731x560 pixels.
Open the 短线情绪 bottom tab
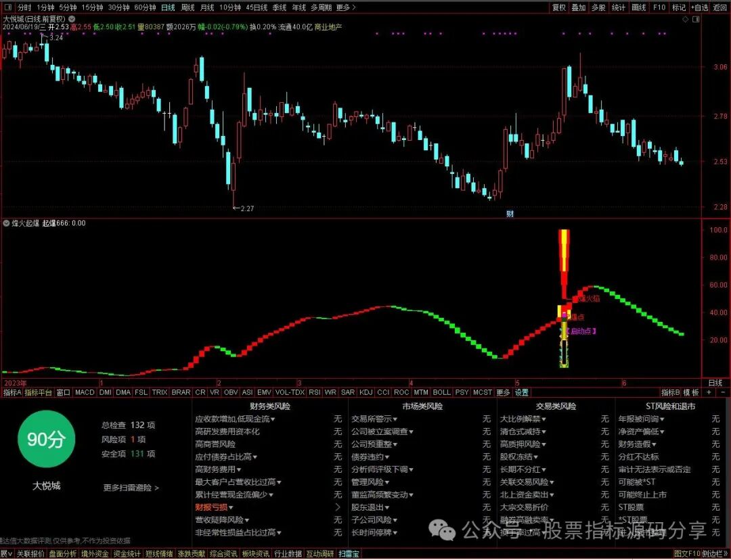tap(160, 554)
